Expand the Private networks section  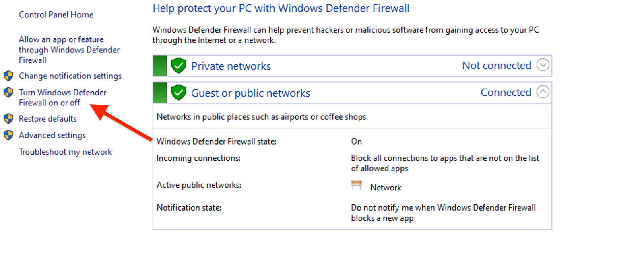pyautogui.click(x=543, y=64)
